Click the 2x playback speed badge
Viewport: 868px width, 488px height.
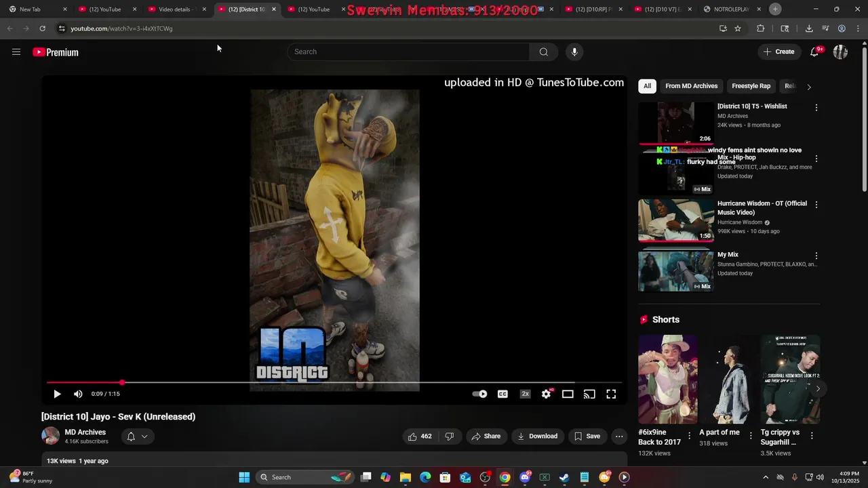525,394
